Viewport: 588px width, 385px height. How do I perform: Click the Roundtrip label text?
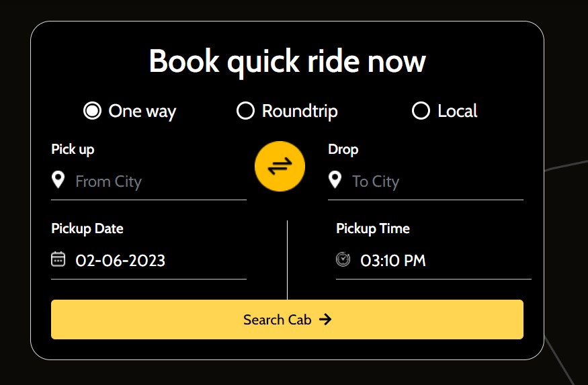(x=300, y=112)
